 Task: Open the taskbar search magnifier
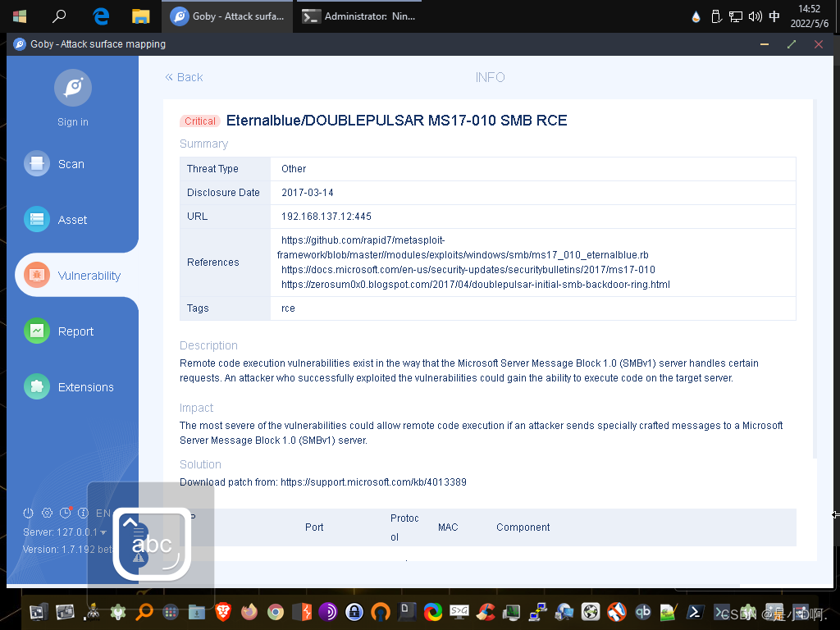[x=59, y=16]
